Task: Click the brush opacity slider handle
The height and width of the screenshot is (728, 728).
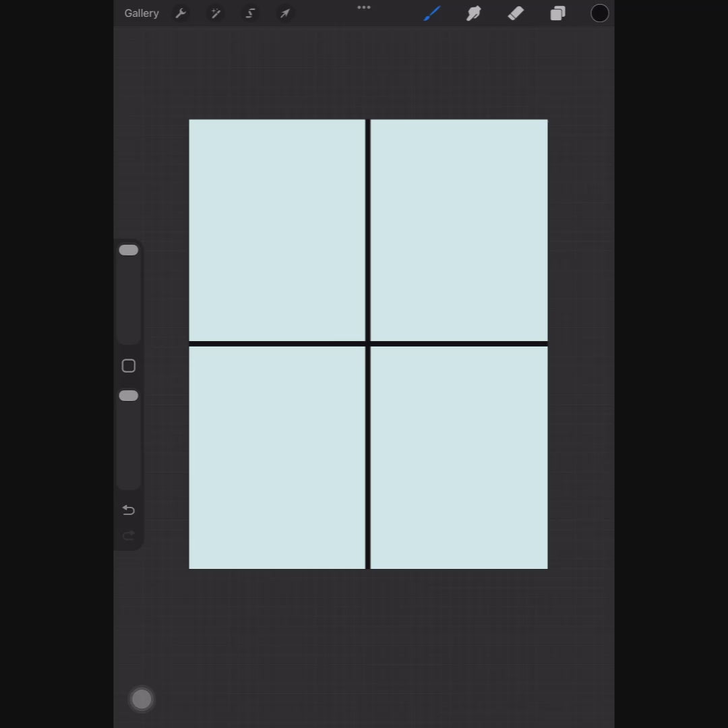Action: tap(129, 396)
